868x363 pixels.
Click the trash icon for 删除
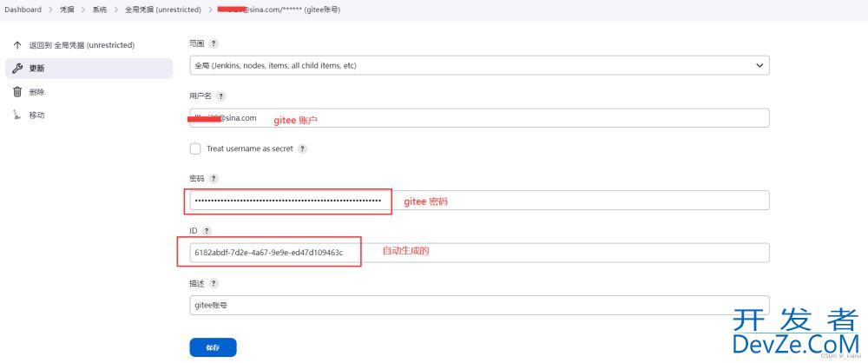(x=17, y=92)
